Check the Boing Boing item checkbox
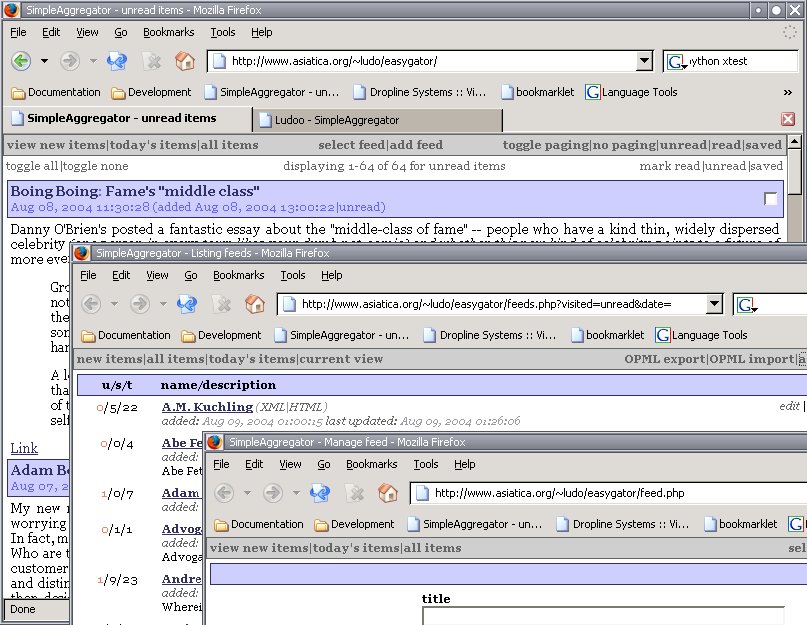The width and height of the screenshot is (807, 625). point(770,199)
